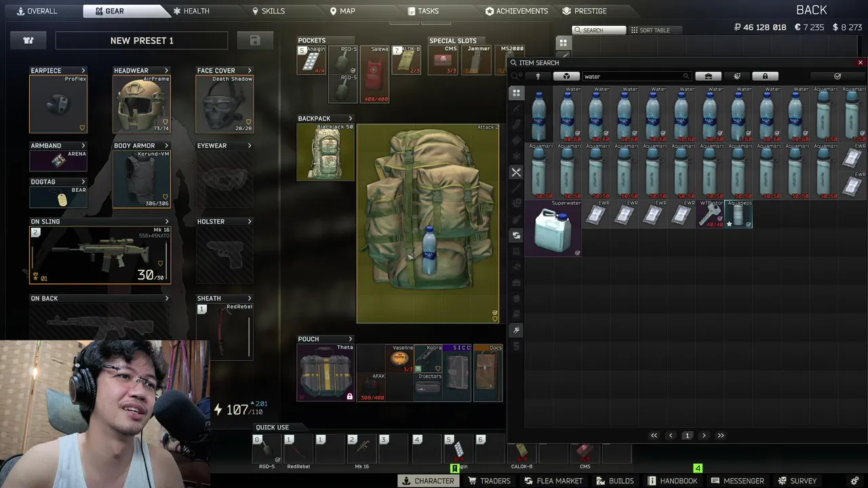Open the equipment presets icon beside the preset name
The width and height of the screenshot is (868, 488).
(28, 41)
